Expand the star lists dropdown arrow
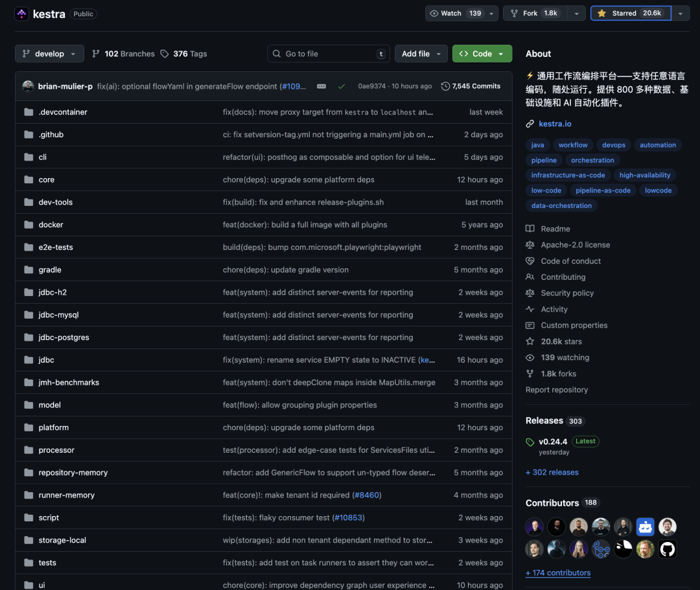 pyautogui.click(x=681, y=14)
